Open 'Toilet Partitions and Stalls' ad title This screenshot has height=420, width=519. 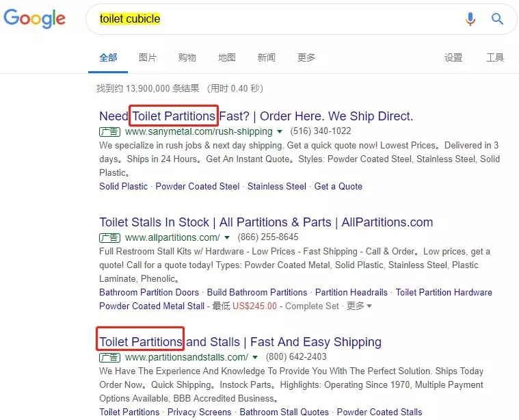pos(240,342)
